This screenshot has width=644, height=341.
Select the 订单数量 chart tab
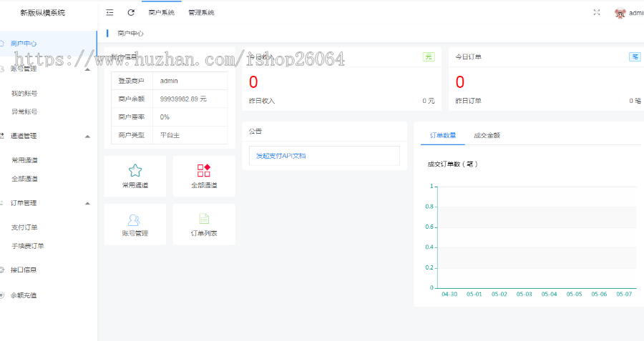tap(443, 135)
